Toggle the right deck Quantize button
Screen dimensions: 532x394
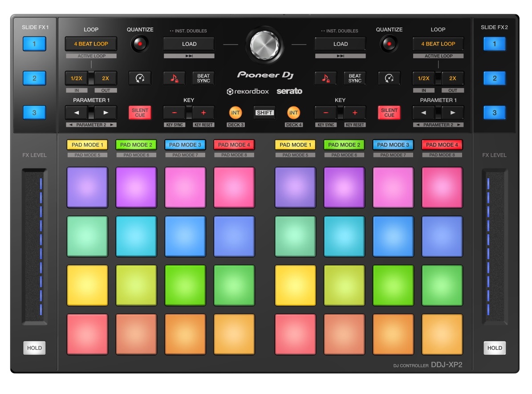(389, 44)
